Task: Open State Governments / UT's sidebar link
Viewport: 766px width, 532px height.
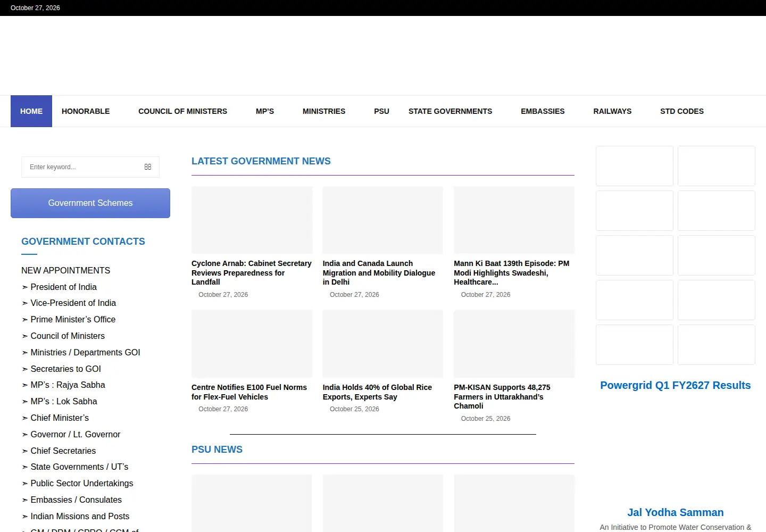Action: click(x=79, y=467)
